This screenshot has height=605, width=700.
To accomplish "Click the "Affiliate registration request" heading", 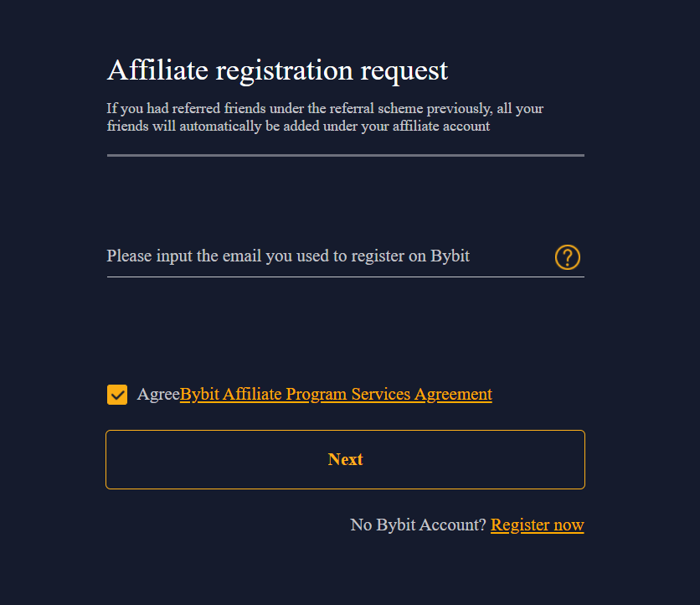I will (x=277, y=70).
